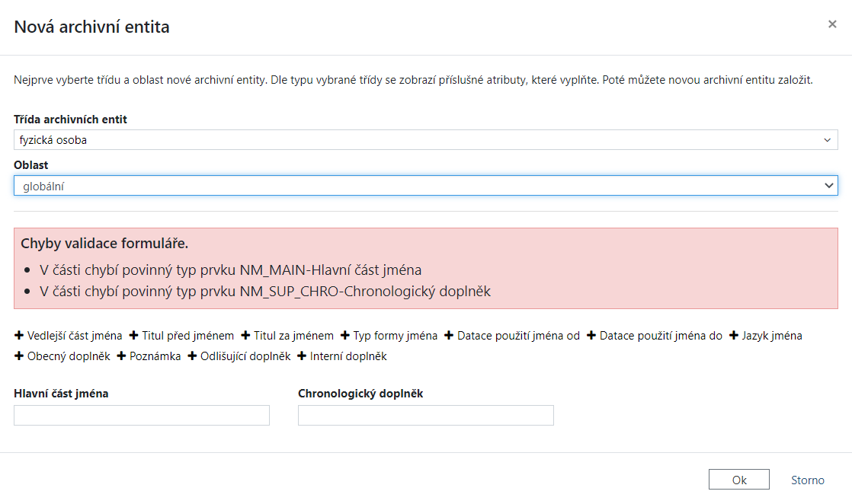852x504 pixels.
Task: Add Datace použití jména do via plus
Action: [x=591, y=336]
